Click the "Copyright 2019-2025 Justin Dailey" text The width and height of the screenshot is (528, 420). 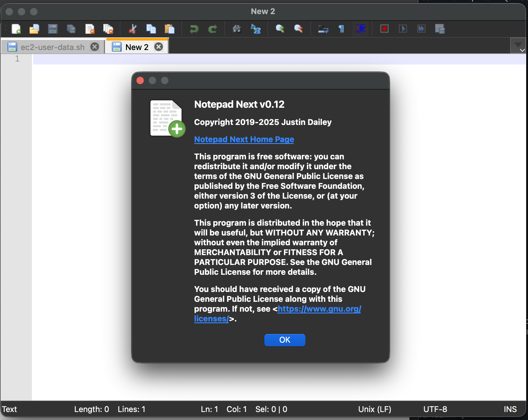(x=263, y=122)
